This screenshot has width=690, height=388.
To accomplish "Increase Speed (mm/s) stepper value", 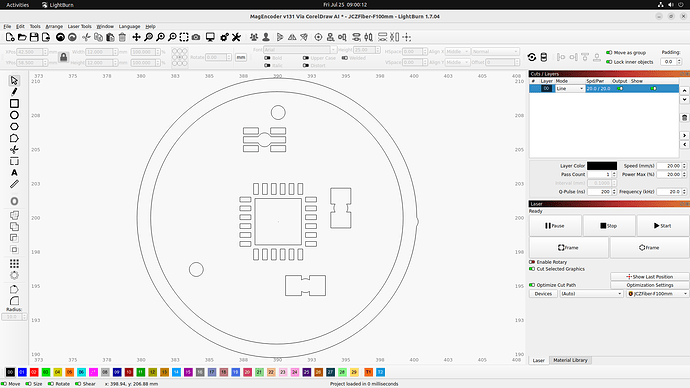I will click(x=684, y=164).
